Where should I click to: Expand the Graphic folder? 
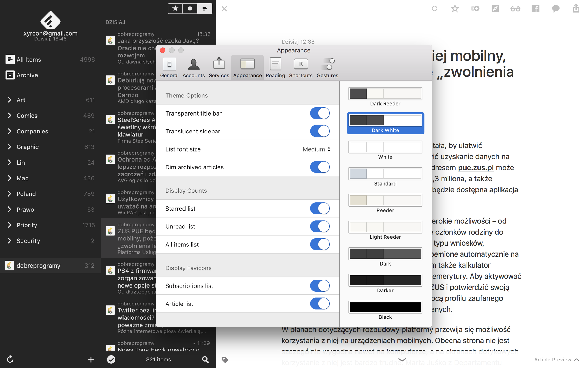(10, 147)
